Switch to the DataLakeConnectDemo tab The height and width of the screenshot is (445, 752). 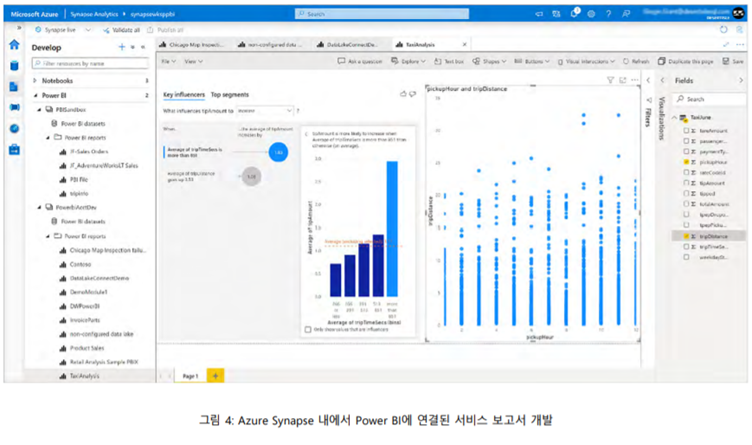pos(348,45)
